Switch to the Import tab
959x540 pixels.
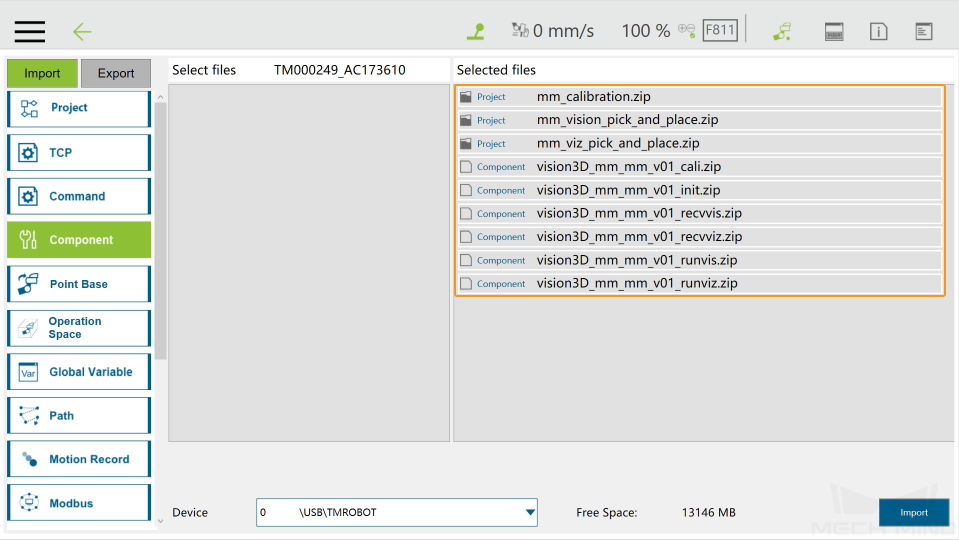coord(42,73)
